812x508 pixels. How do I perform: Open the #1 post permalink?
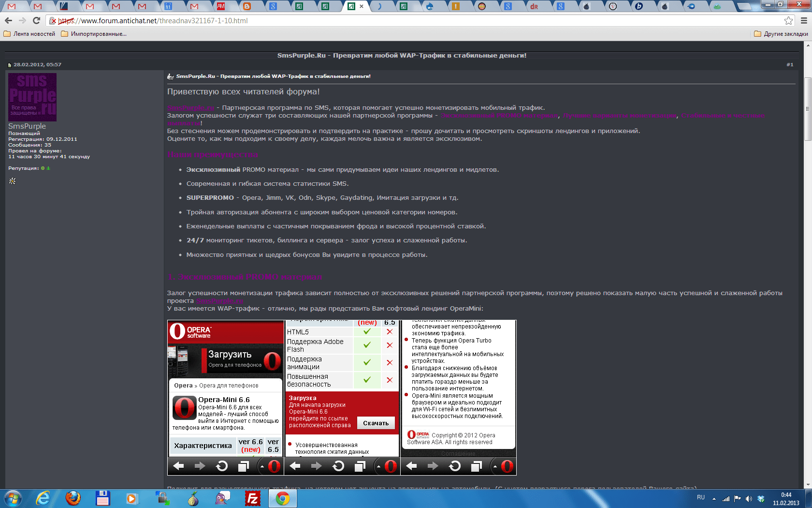click(x=790, y=64)
